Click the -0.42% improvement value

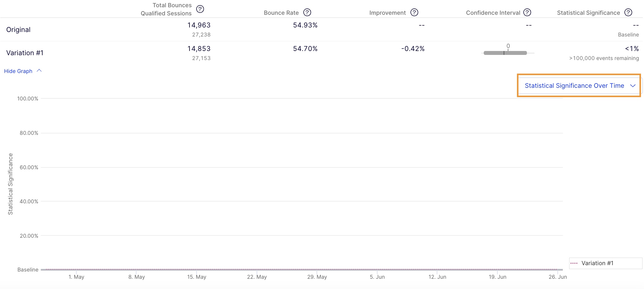point(413,49)
